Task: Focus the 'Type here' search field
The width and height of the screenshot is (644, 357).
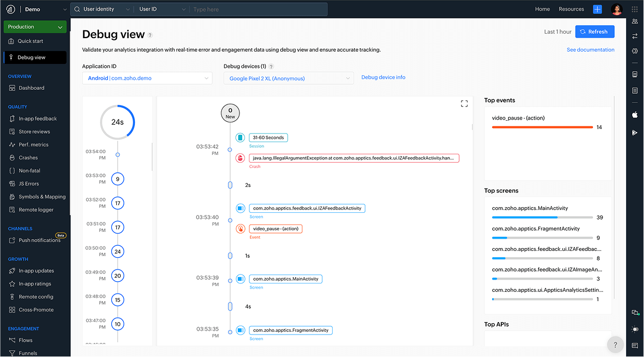Action: (x=258, y=9)
